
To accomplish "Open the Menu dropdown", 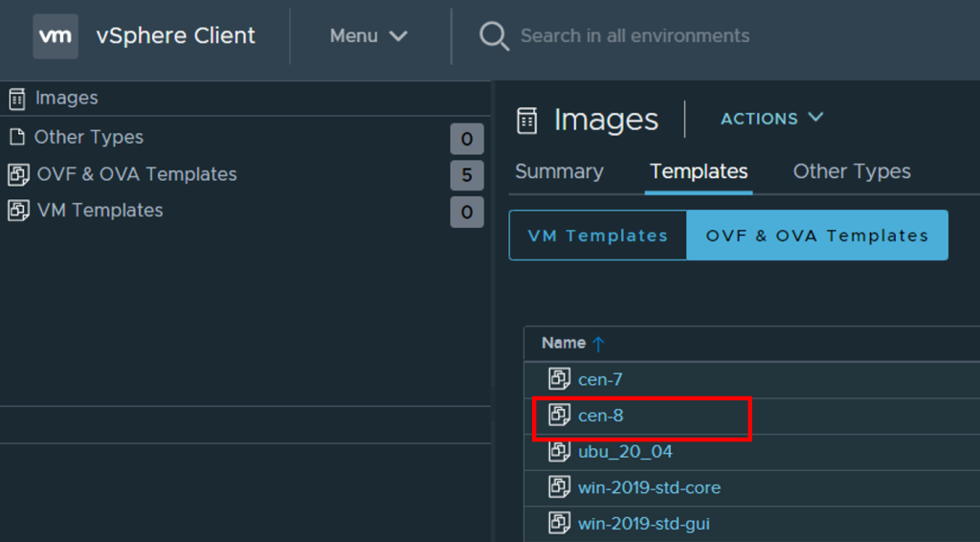I will [x=368, y=36].
